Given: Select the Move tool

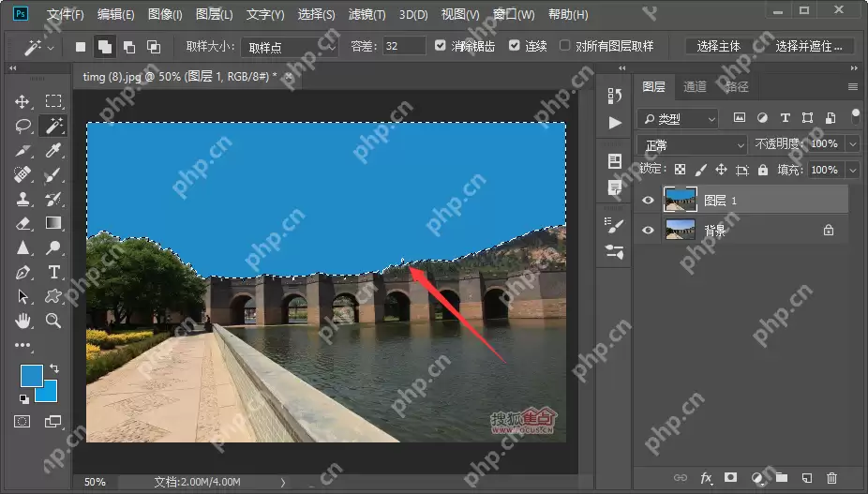Looking at the screenshot, I should click(x=22, y=101).
